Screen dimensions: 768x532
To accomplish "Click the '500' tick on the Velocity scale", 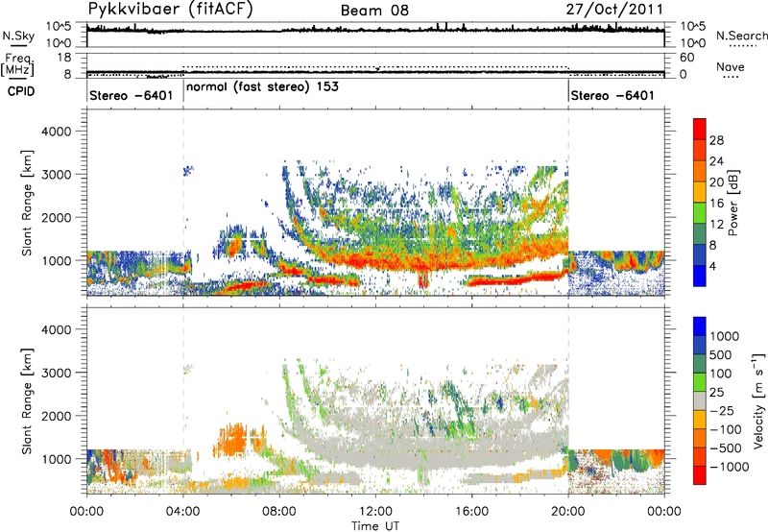I will tap(722, 355).
